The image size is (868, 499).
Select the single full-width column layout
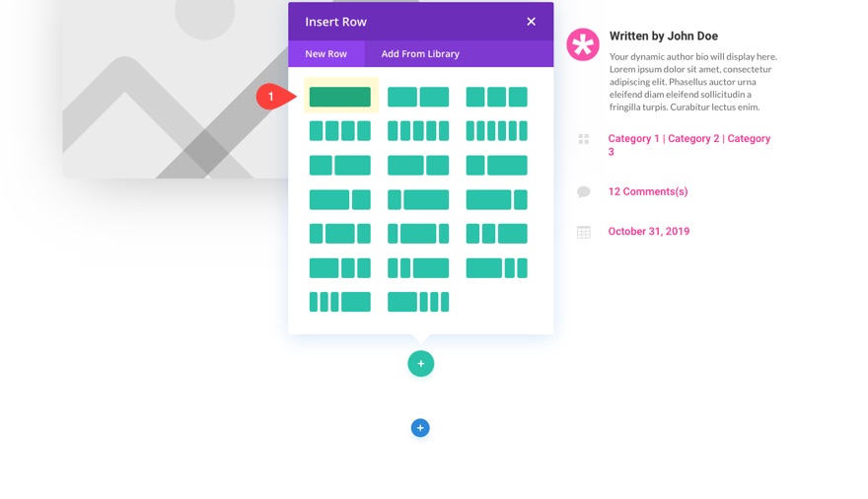340,97
